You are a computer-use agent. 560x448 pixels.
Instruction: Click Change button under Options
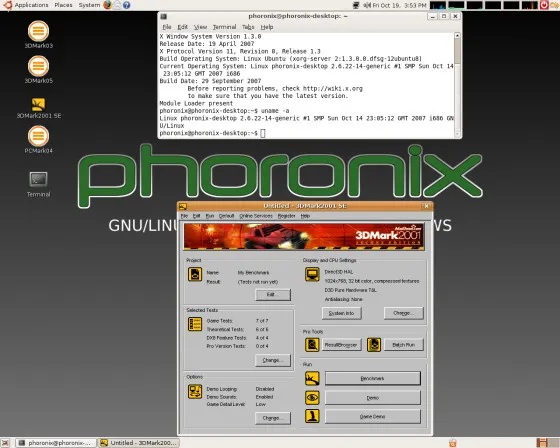coord(273,418)
